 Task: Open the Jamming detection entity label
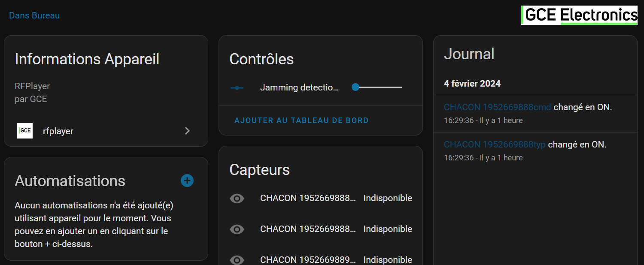pyautogui.click(x=299, y=87)
